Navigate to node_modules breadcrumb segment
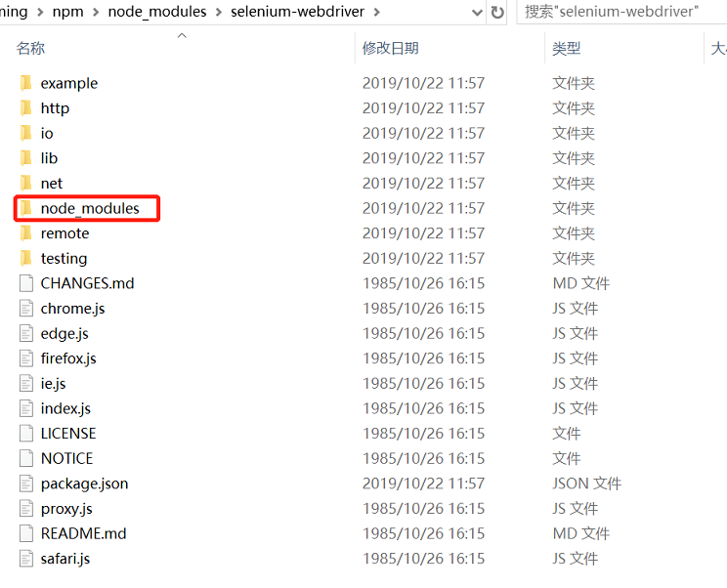The image size is (727, 588). point(156,12)
